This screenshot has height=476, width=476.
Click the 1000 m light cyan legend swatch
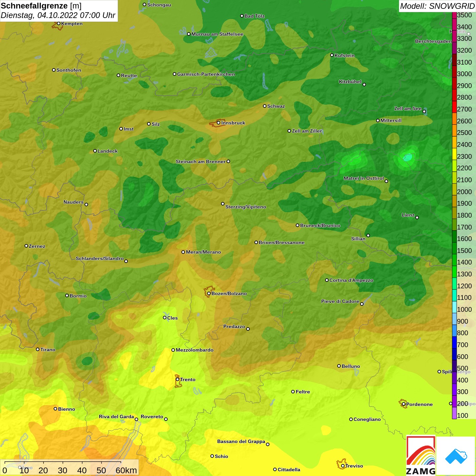(x=454, y=307)
